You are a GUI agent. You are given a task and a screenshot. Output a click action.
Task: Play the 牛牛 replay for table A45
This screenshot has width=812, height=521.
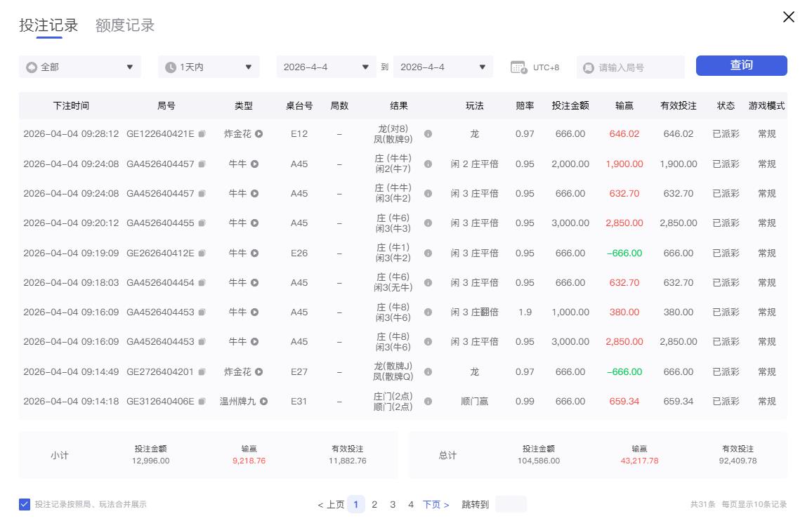pyautogui.click(x=254, y=164)
